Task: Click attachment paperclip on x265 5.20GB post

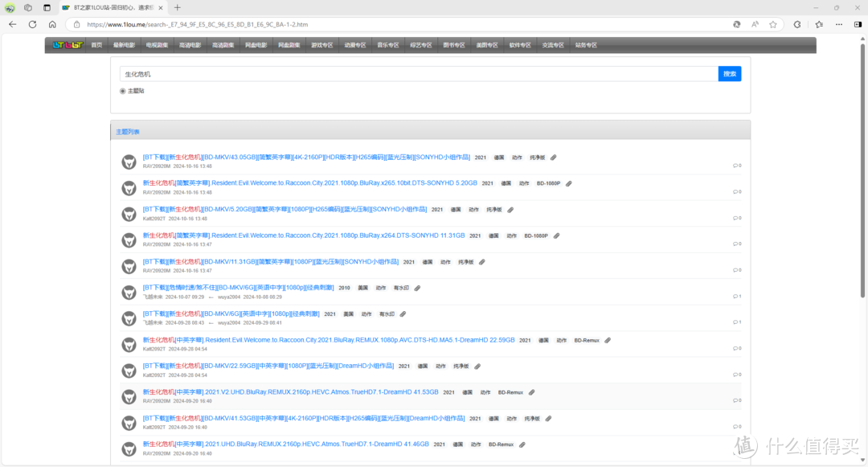Action: pyautogui.click(x=569, y=183)
